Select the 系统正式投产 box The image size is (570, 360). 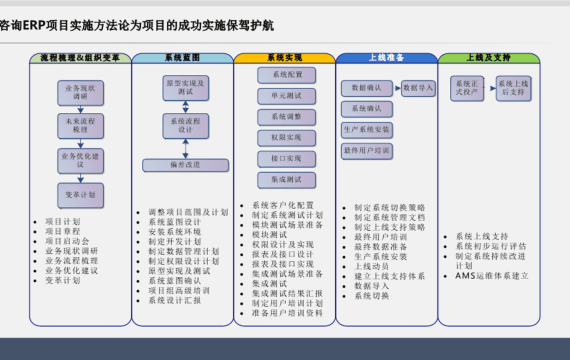(x=467, y=88)
